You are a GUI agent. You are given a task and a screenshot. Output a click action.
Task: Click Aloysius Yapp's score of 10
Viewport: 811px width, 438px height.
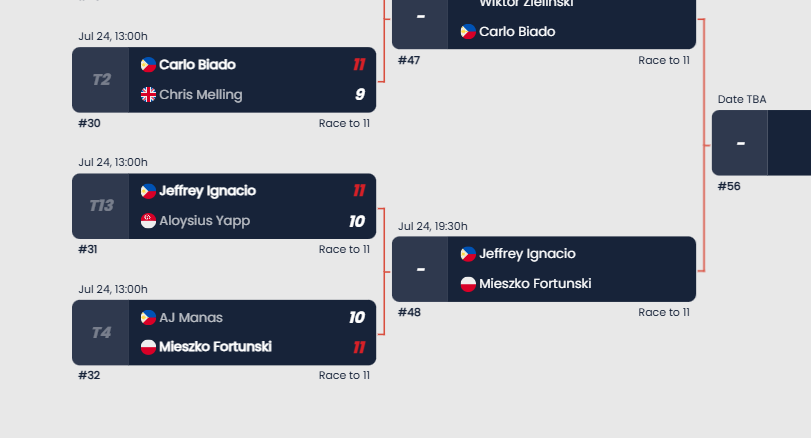tap(357, 221)
